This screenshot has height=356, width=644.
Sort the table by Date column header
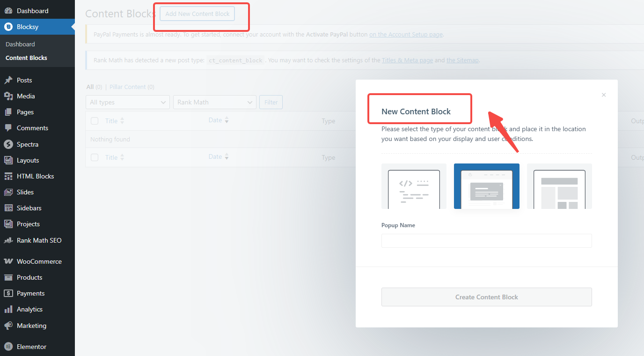pyautogui.click(x=215, y=120)
